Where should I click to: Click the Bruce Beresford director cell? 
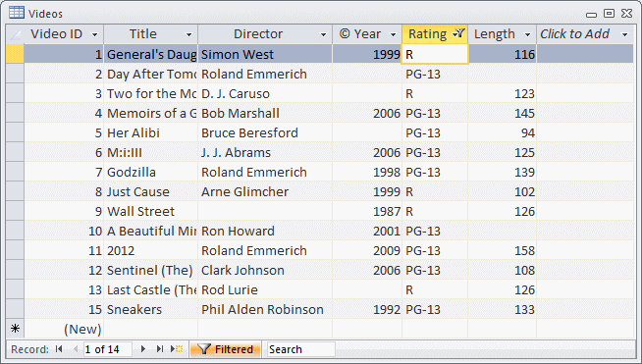click(x=265, y=133)
